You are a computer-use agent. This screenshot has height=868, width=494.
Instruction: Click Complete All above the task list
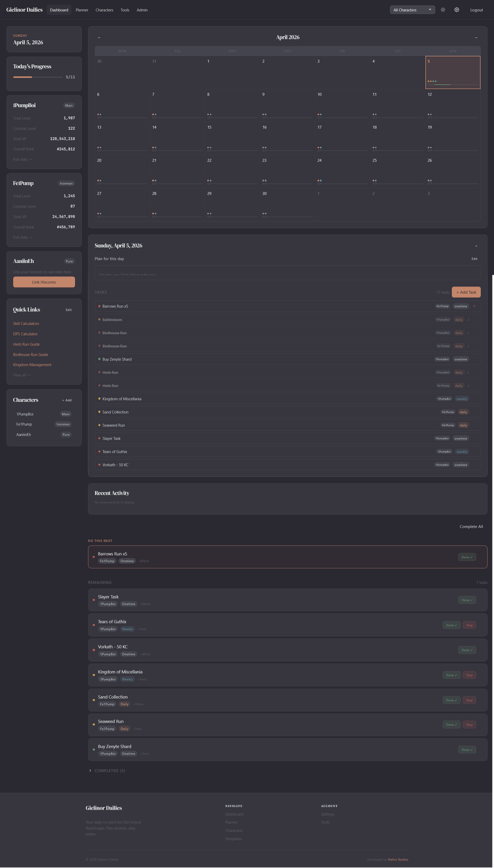click(x=471, y=526)
